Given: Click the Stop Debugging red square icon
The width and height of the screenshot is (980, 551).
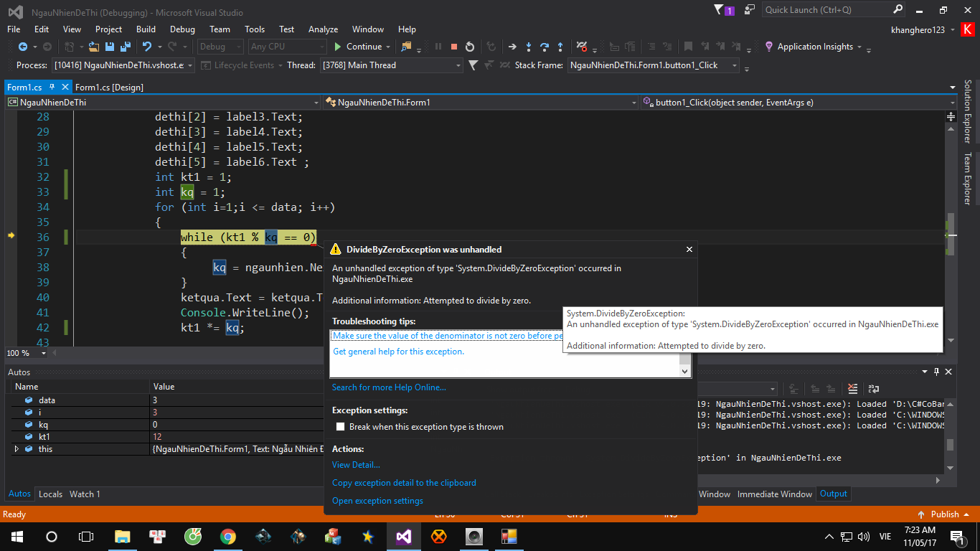Looking at the screenshot, I should 454,47.
